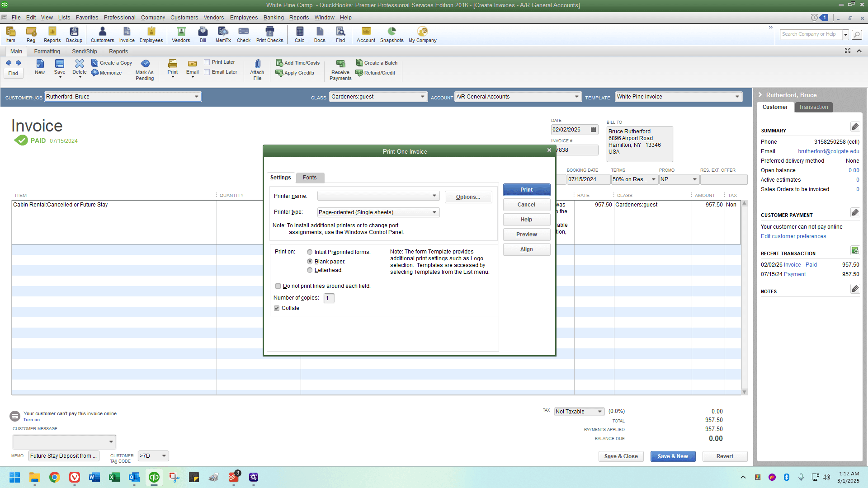Click the Receive Payments icon
This screenshot has width=868, height=488.
point(340,70)
